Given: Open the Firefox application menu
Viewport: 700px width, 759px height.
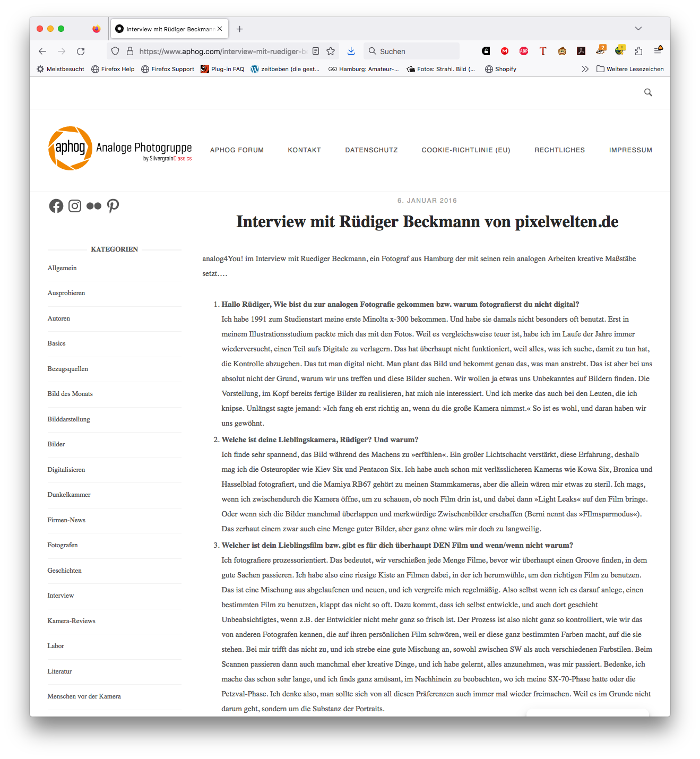Looking at the screenshot, I should (x=658, y=51).
